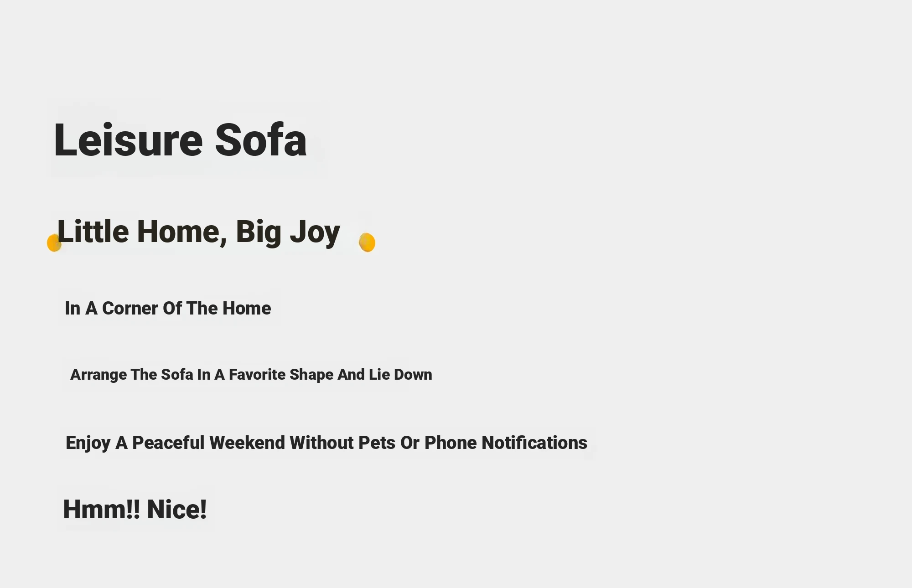Click the word "Nice!" in the last line
Screen dimensions: 912x588
[x=176, y=510]
